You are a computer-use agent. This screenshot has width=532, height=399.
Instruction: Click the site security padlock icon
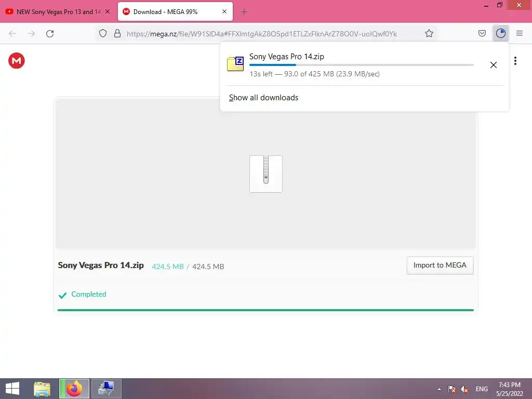(x=117, y=33)
